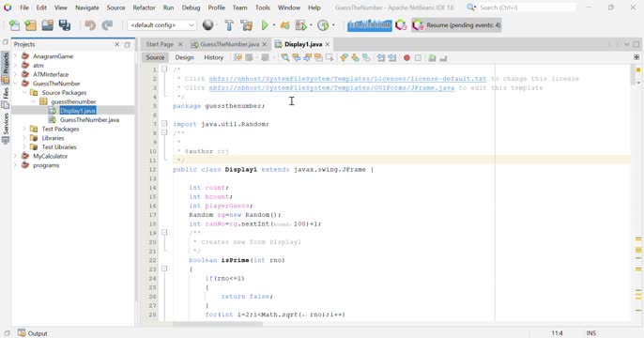Click the Comment icon in editor toolbar
The height and width of the screenshot is (338, 644).
coord(432,58)
